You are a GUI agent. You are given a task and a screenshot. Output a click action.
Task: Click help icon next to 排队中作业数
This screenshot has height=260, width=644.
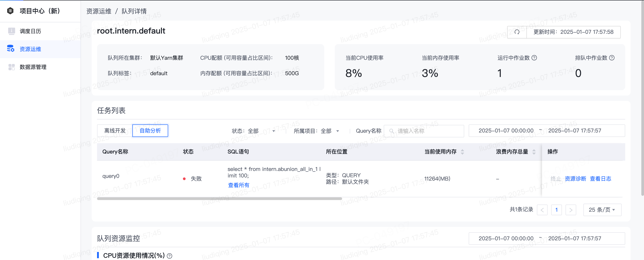pyautogui.click(x=612, y=58)
